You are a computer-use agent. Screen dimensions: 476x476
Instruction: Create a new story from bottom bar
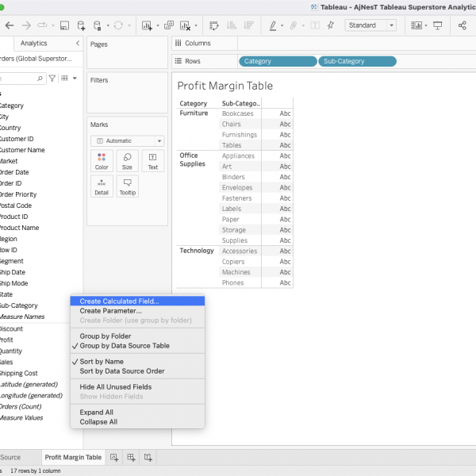(148, 458)
